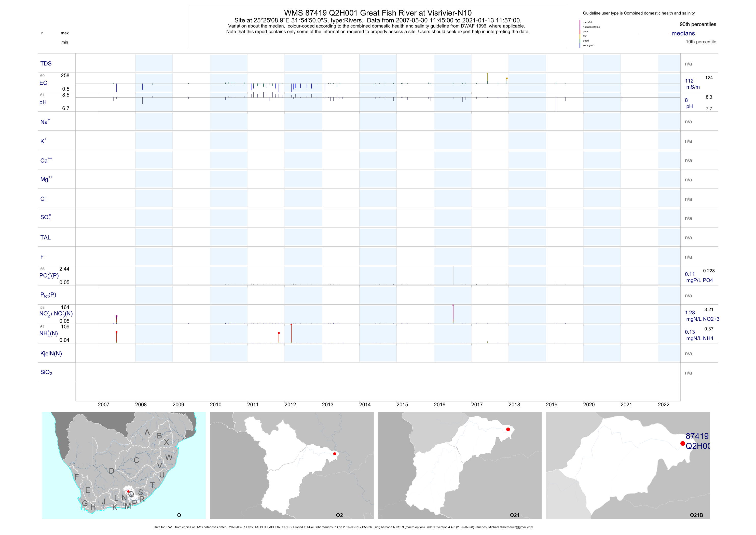The image size is (756, 535).
Task: Click the red site dot on Q2 map
Action: (335, 454)
